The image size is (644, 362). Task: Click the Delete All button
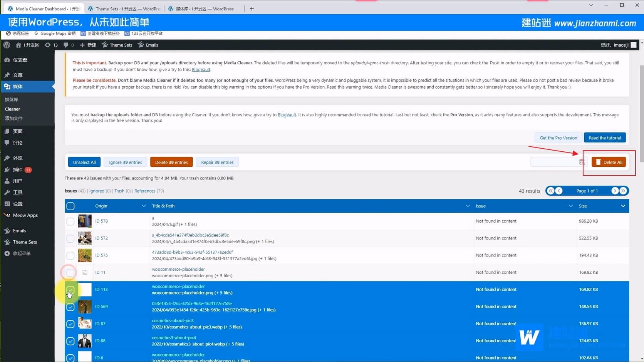[609, 163]
